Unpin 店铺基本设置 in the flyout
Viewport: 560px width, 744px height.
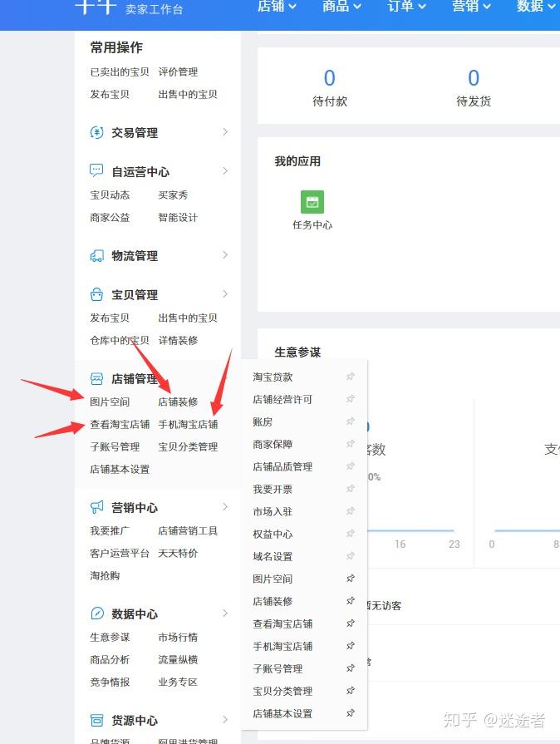[x=351, y=713]
